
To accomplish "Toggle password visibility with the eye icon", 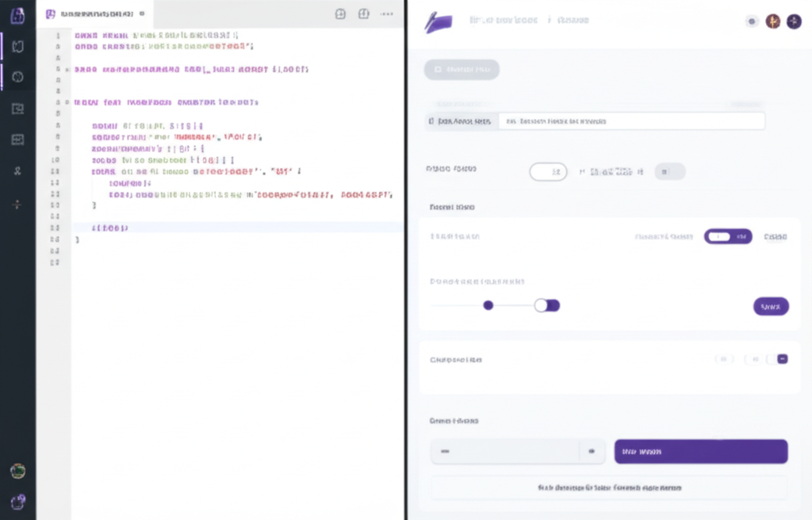I will [x=592, y=451].
